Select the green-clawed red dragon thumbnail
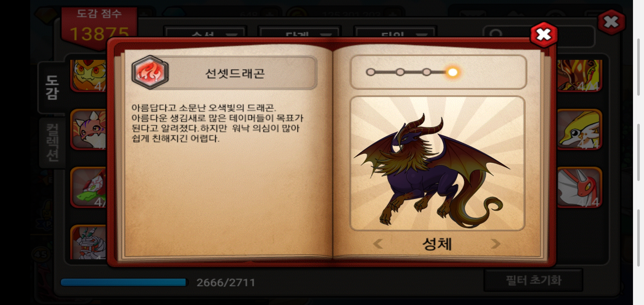Image resolution: width=644 pixels, height=305 pixels. 89,187
